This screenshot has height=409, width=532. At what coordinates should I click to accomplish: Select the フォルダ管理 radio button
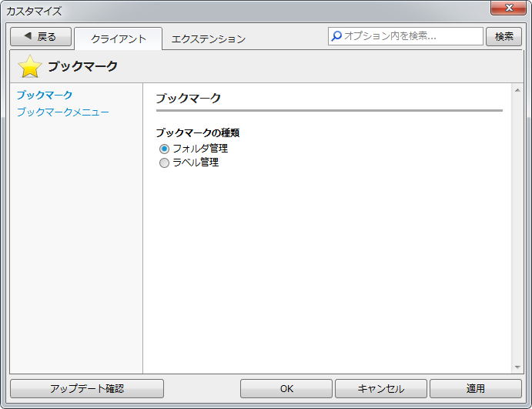tap(164, 149)
